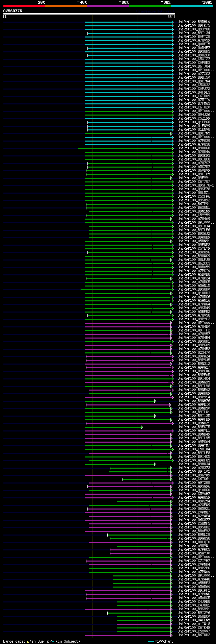Click the purple ~60% identity legend segment
The height and width of the screenshot is (644, 216).
(x=108, y=6)
